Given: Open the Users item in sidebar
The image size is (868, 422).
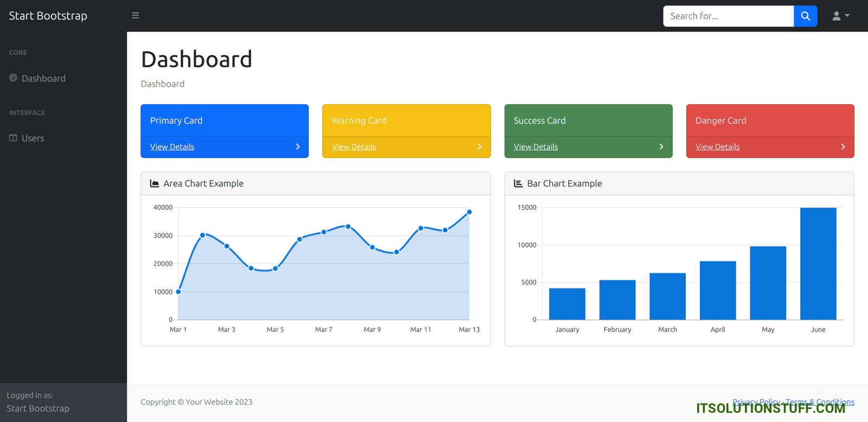Looking at the screenshot, I should [33, 138].
